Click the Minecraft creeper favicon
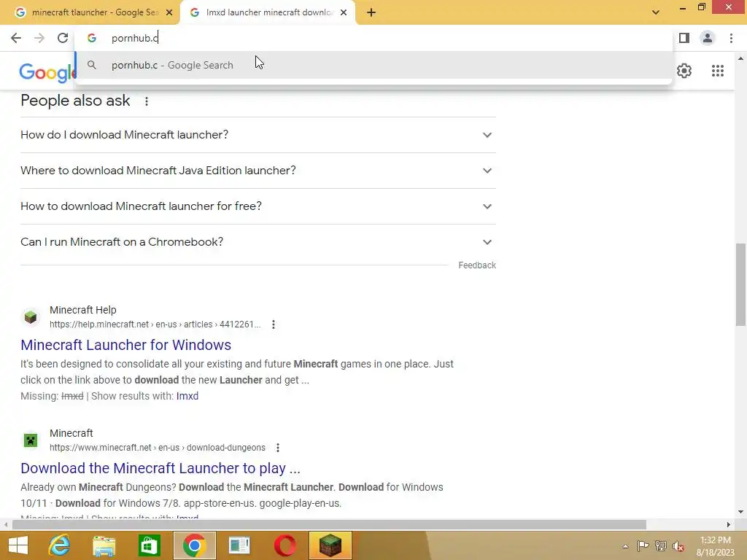 point(31,440)
